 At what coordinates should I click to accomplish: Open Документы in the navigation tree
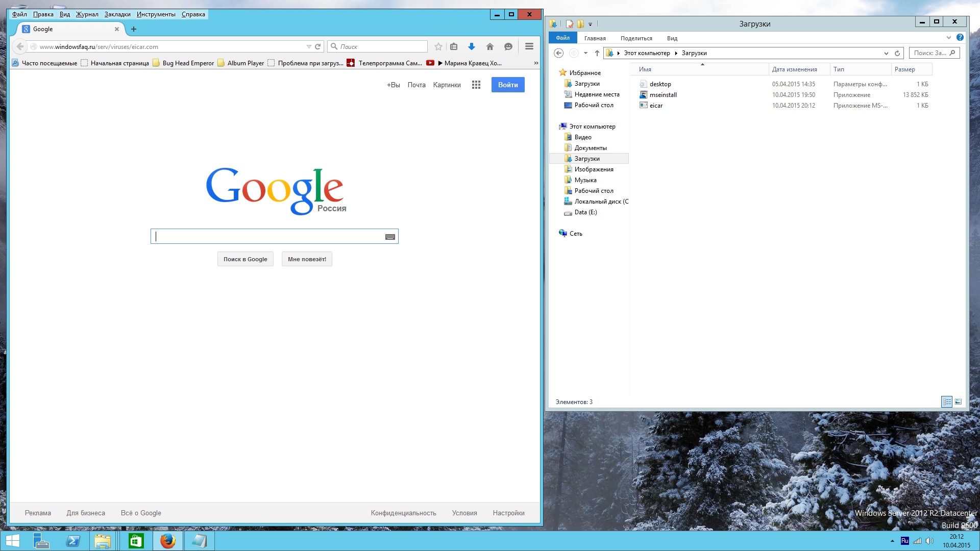click(x=591, y=148)
